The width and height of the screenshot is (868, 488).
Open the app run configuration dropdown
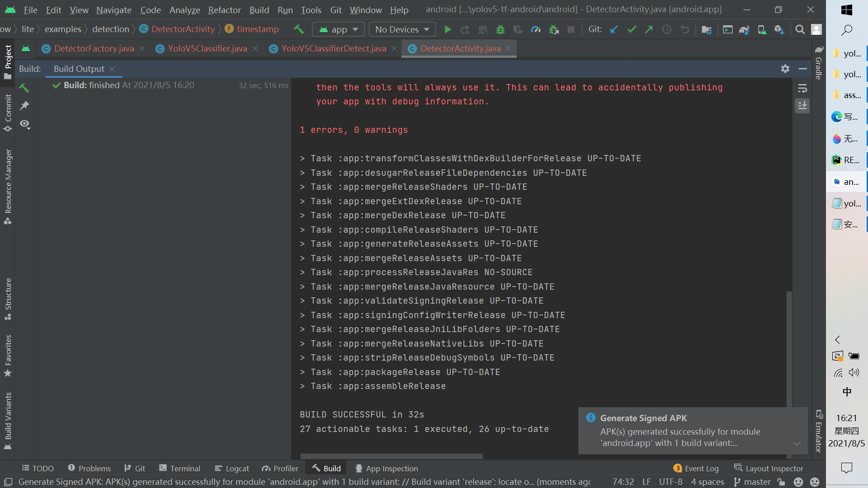coord(338,29)
